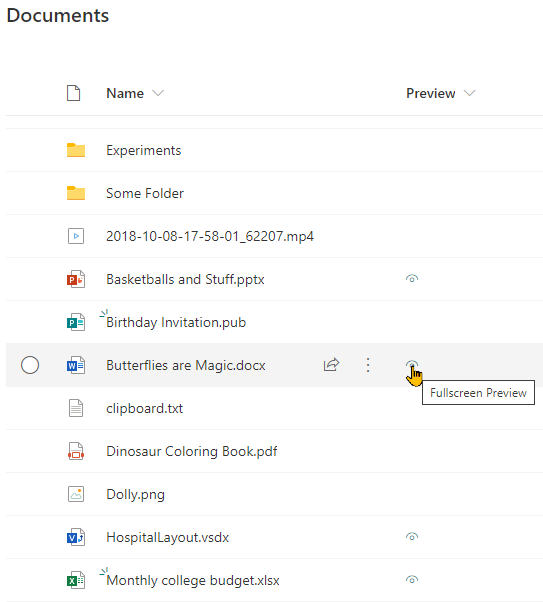This screenshot has width=543, height=602.
Task: Click the mp4 video file icon
Action: [76, 236]
